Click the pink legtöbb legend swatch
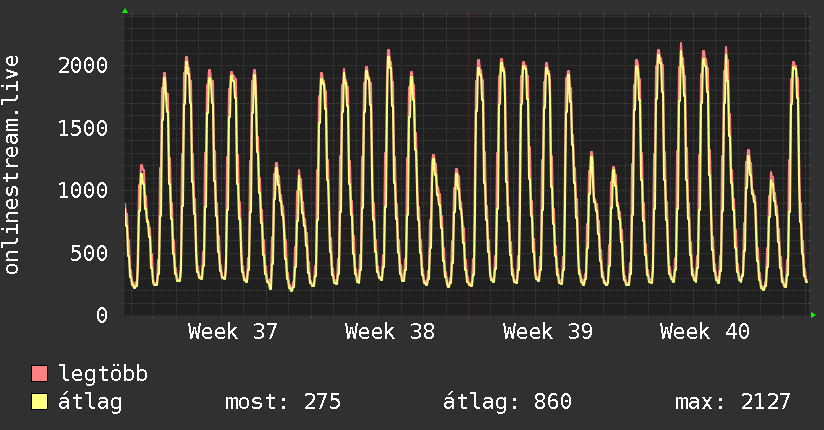Screen dimensions: 824x430 39,374
